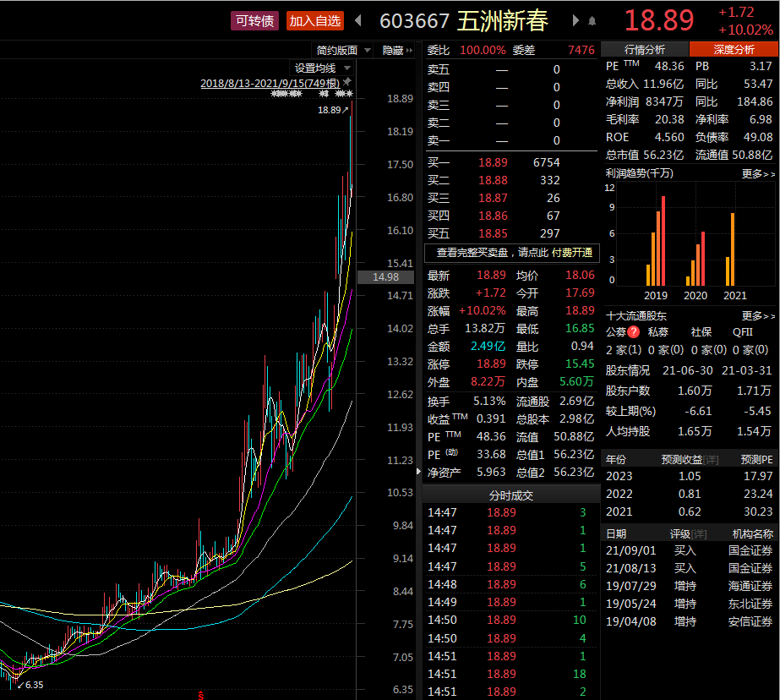Select the 卖一 ask row
Viewport: 780px width, 700px height.
511,140
